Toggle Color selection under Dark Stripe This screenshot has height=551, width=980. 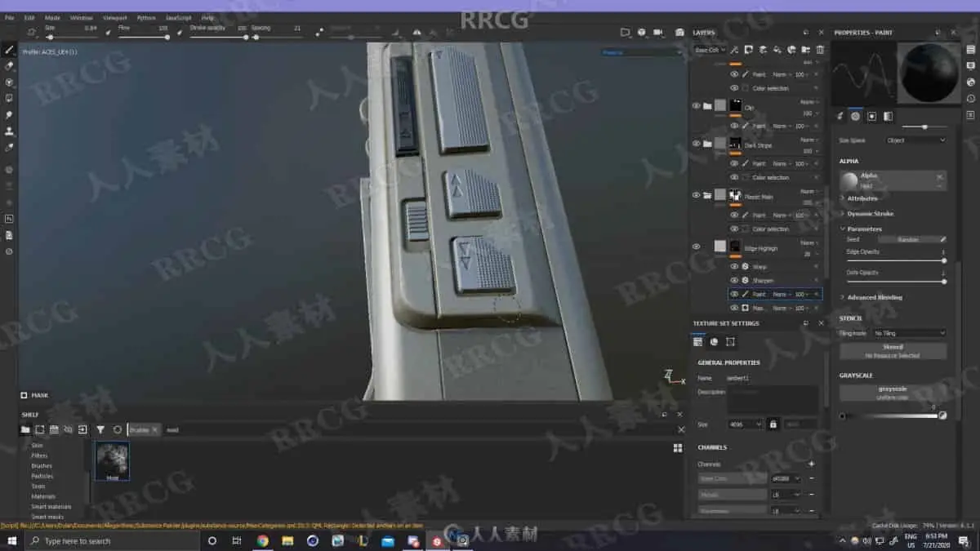coord(734,177)
